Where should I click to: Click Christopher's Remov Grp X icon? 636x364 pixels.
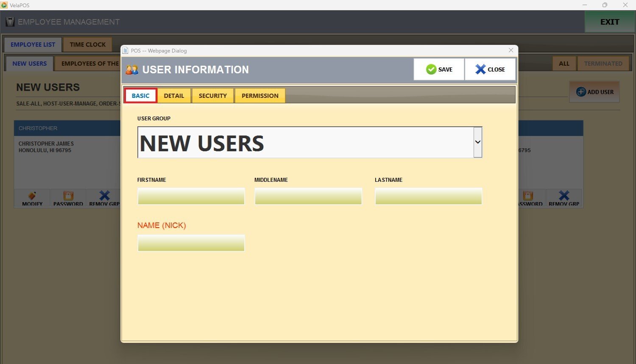tap(104, 196)
